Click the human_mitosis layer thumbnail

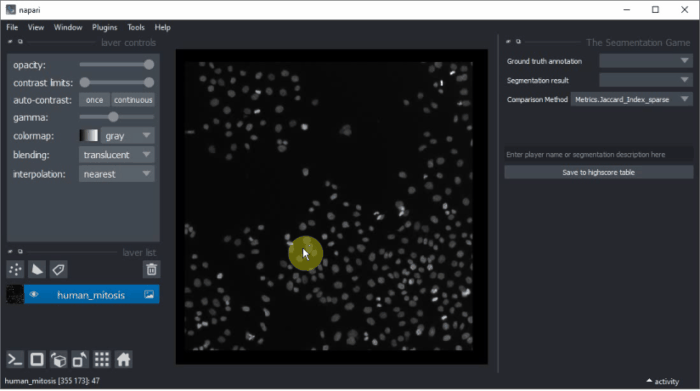[x=15, y=295]
